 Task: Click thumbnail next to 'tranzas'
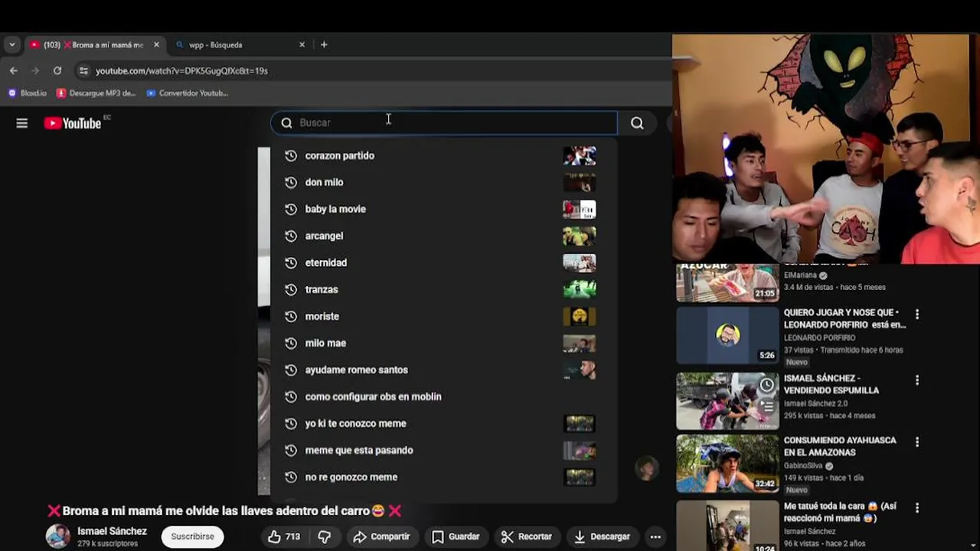click(x=580, y=289)
